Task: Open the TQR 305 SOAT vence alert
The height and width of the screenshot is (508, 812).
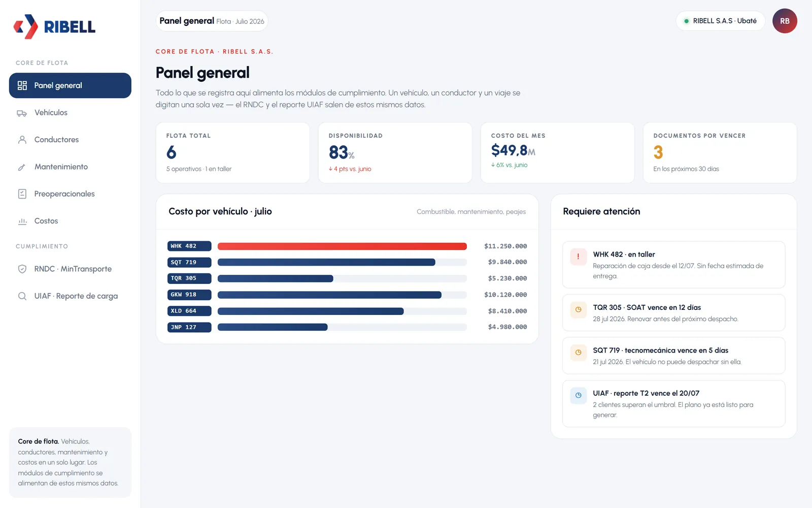Action: point(673,313)
